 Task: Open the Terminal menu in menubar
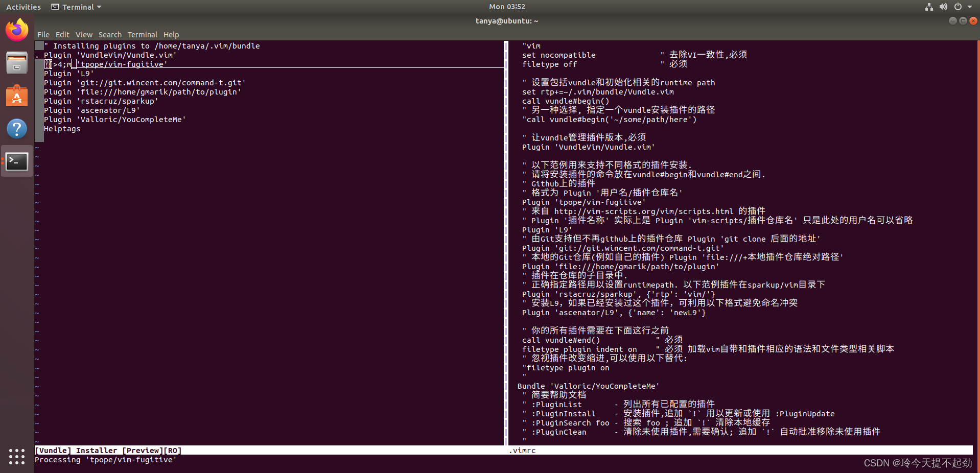pos(143,35)
